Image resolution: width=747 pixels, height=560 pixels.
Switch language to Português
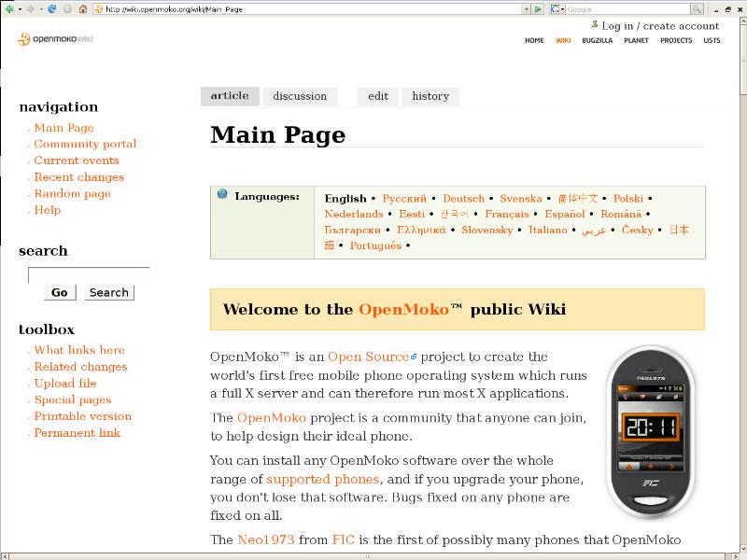375,245
